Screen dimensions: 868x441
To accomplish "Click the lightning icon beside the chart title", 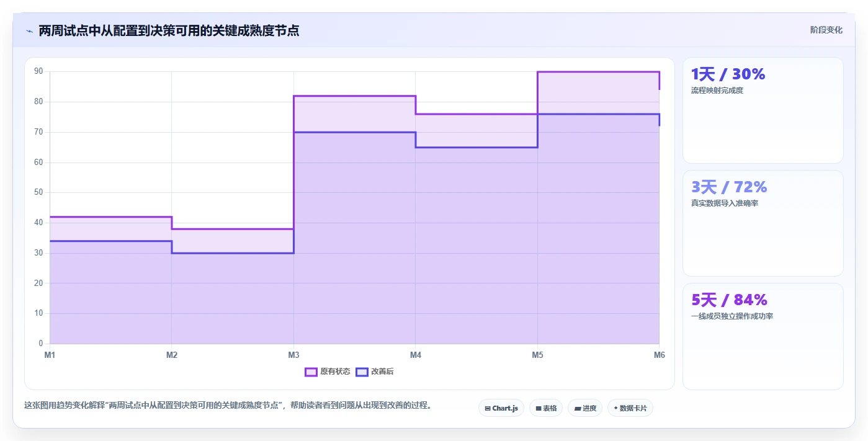I will pos(29,31).
